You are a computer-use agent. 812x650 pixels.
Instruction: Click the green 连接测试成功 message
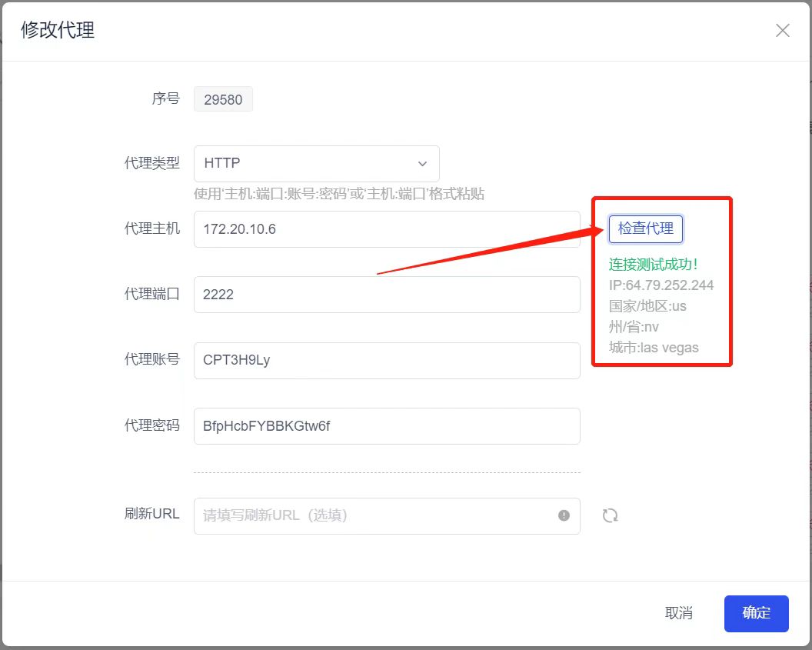[653, 265]
